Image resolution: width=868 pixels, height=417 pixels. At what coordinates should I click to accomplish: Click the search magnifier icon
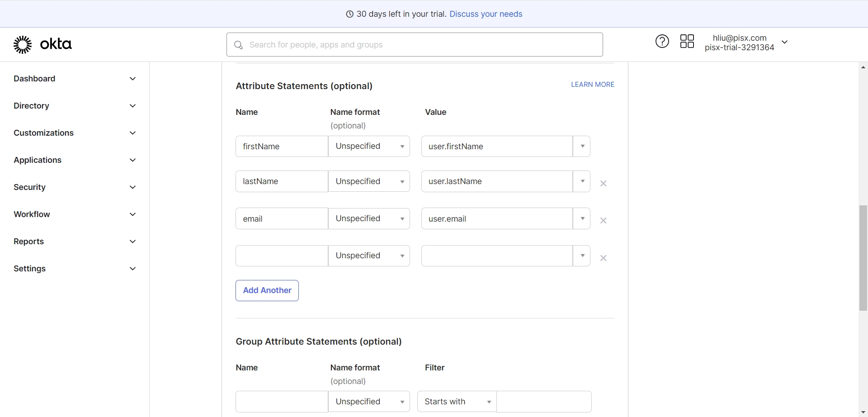(x=239, y=45)
